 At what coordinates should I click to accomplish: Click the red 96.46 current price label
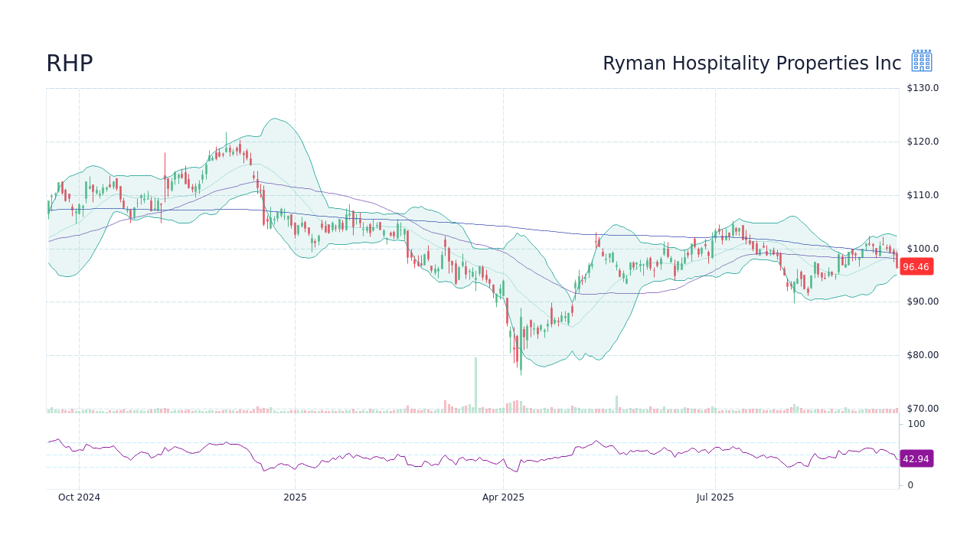pos(916,267)
